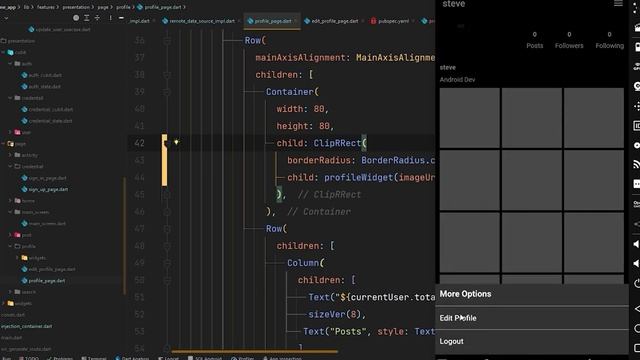Click the lightbulb quick-fix icon on line 42
The height and width of the screenshot is (360, 640).
tap(176, 142)
